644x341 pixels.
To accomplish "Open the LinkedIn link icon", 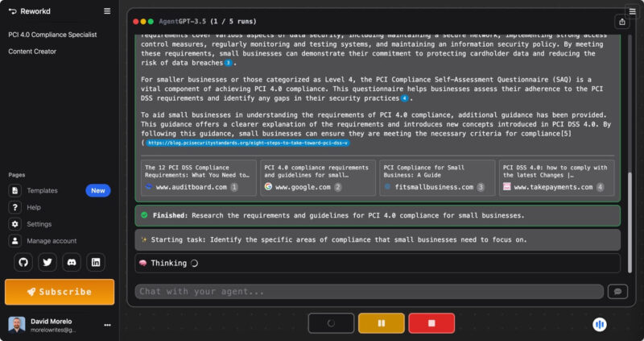I will tap(96, 263).
